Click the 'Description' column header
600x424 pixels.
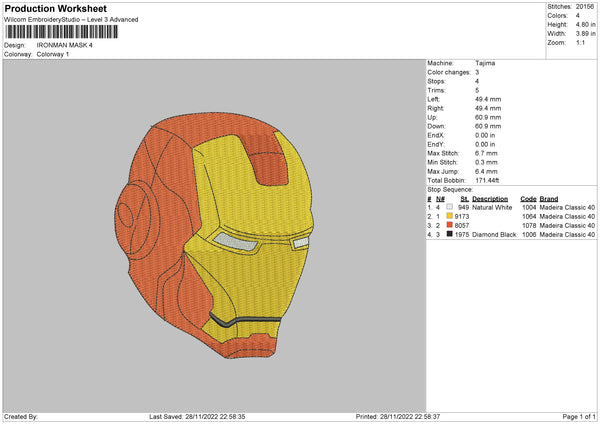tap(490, 199)
